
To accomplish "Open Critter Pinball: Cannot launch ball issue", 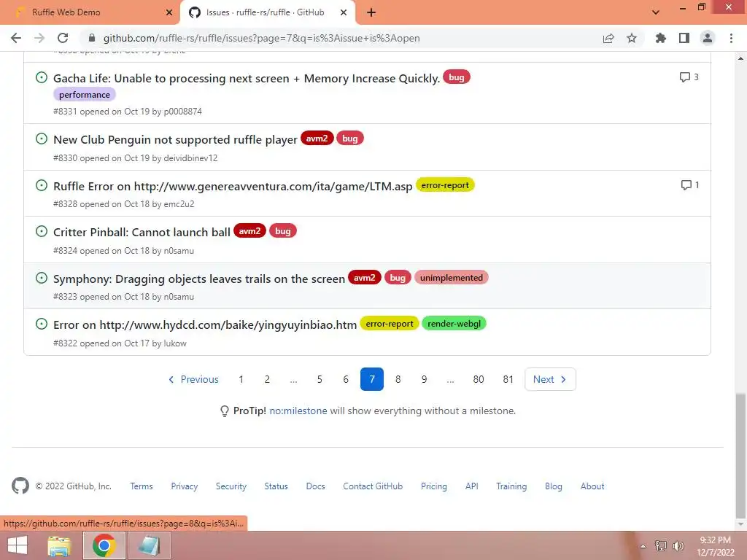I will (142, 233).
